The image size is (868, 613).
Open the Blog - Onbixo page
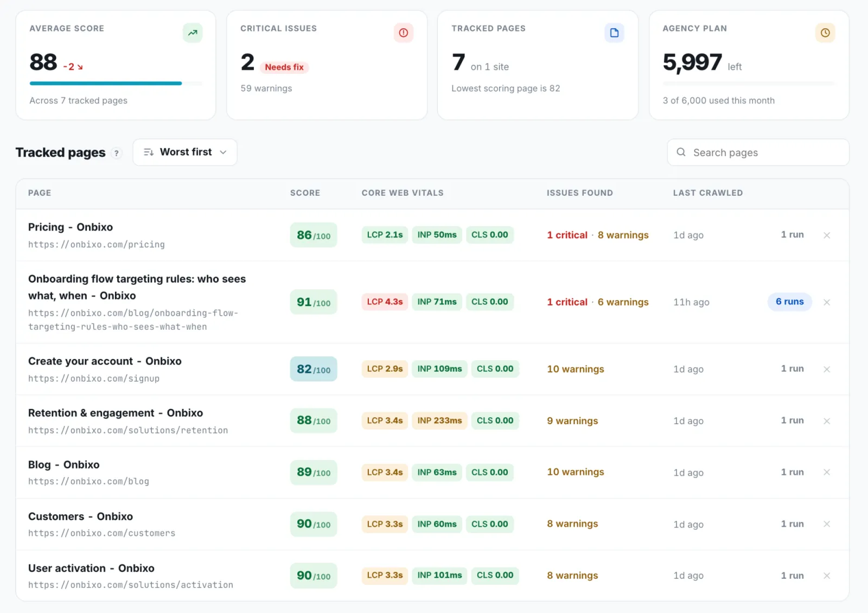click(64, 465)
